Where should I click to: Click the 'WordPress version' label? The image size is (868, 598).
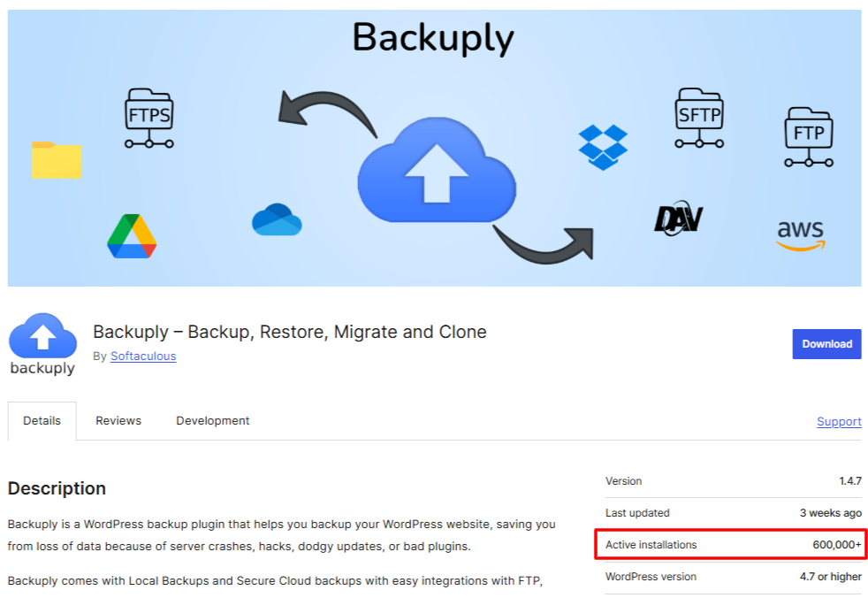click(x=651, y=577)
